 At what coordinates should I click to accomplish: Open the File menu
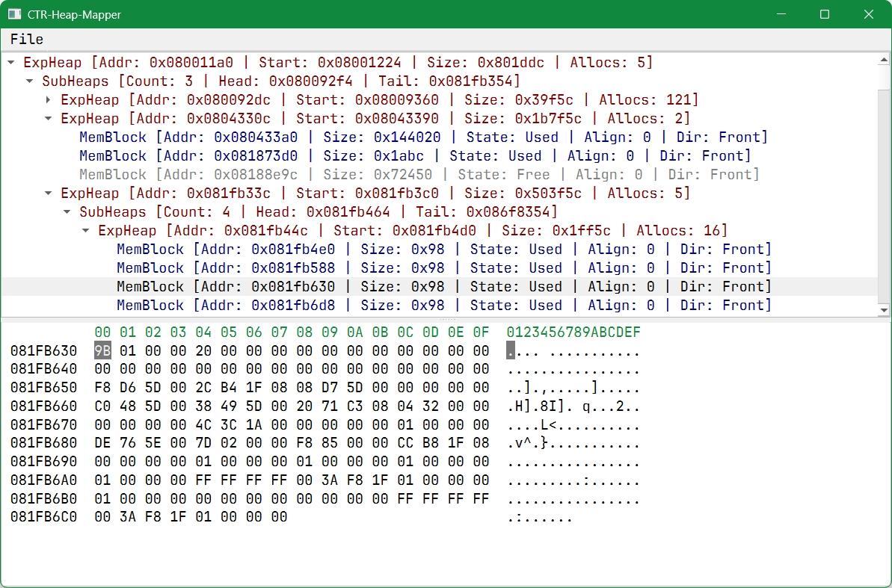pyautogui.click(x=27, y=40)
